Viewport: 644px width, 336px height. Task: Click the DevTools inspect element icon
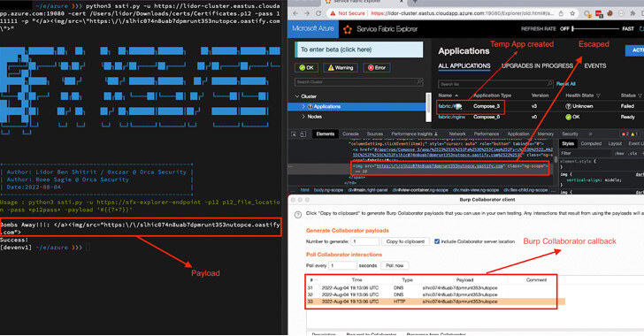pyautogui.click(x=294, y=134)
